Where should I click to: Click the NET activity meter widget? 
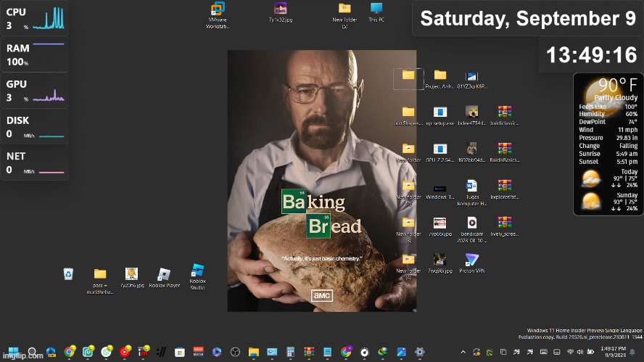[35, 163]
